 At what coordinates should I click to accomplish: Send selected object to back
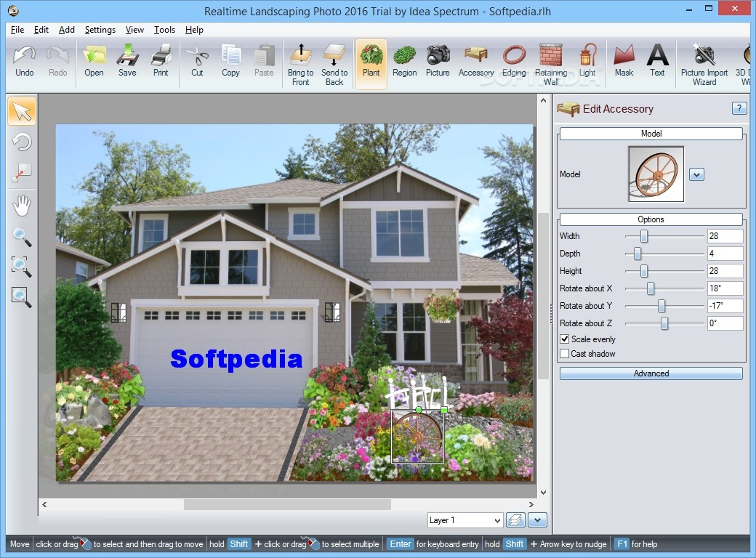334,65
